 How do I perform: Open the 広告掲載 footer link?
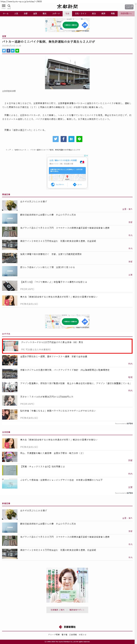click(73, 634)
